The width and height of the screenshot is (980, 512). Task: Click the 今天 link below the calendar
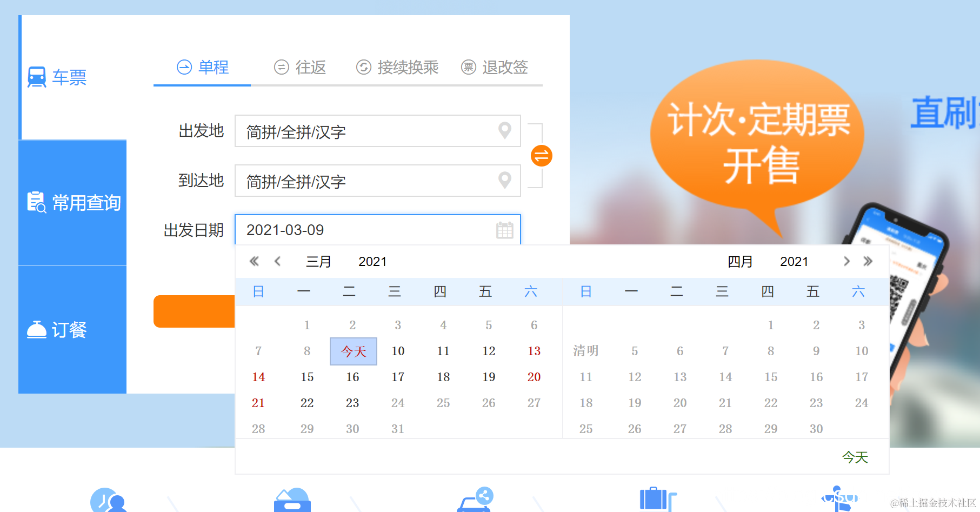tap(855, 457)
